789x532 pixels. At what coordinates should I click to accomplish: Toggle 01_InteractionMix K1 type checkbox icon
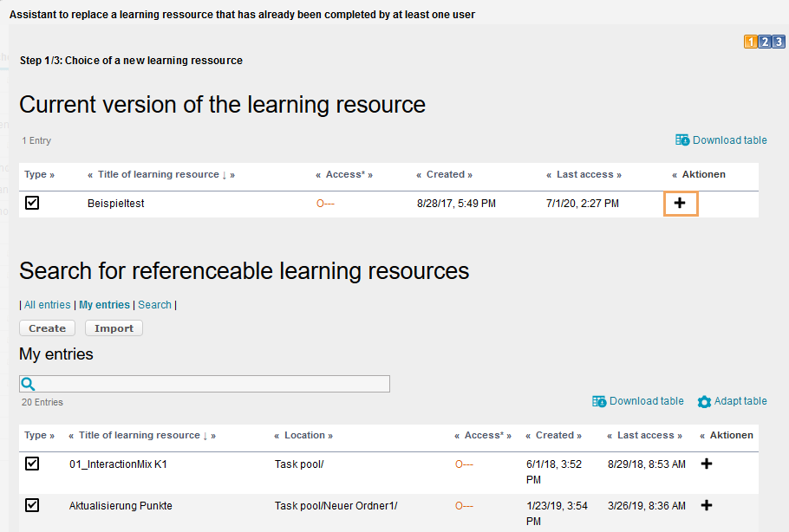click(32, 464)
